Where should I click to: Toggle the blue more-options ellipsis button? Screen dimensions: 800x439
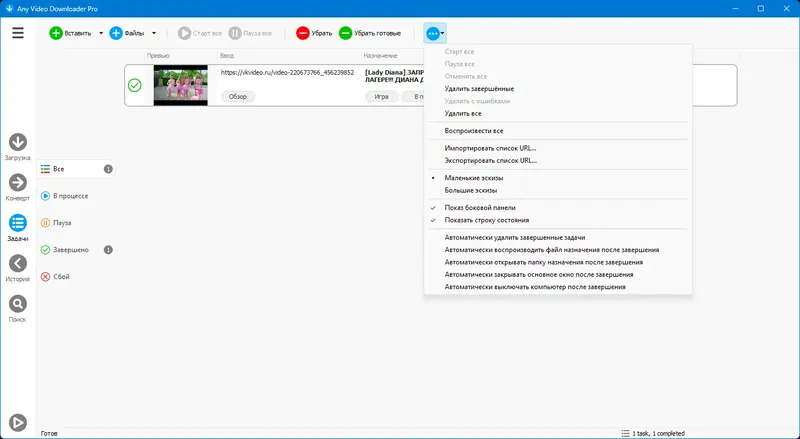coord(435,33)
